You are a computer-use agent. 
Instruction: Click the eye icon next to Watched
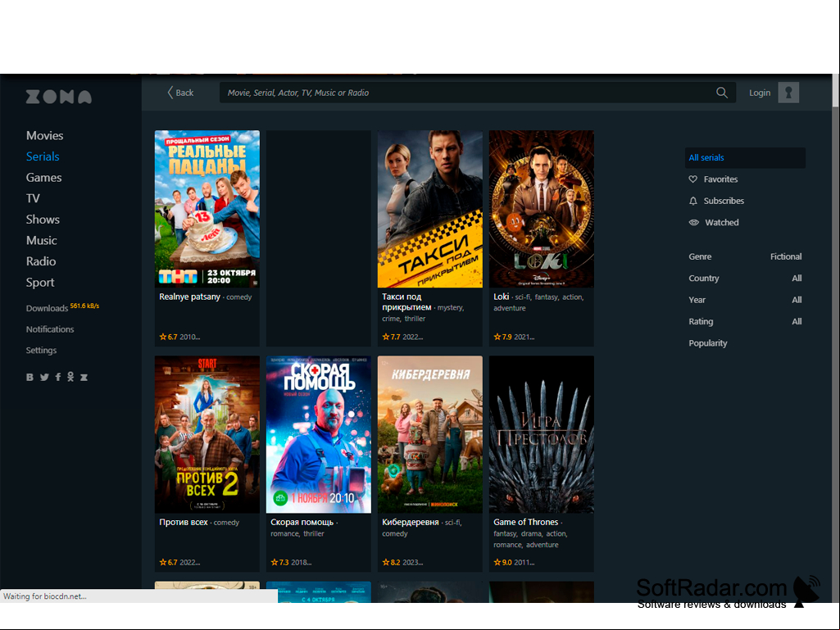point(694,222)
